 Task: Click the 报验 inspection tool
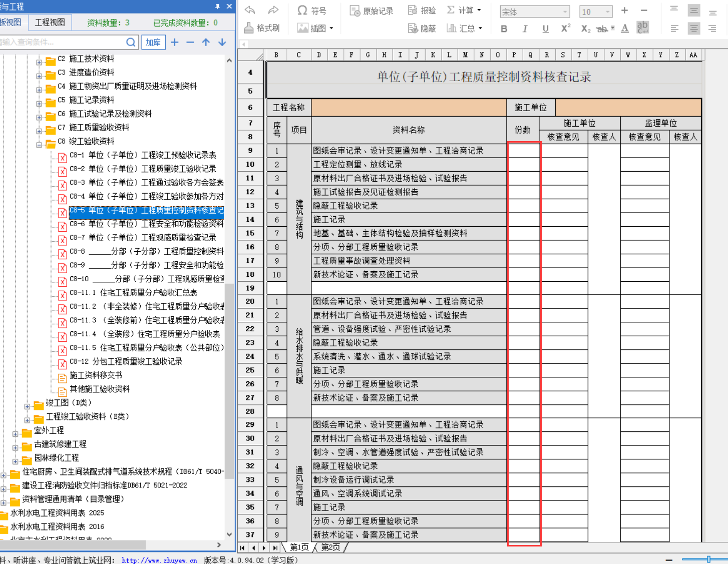coord(422,11)
